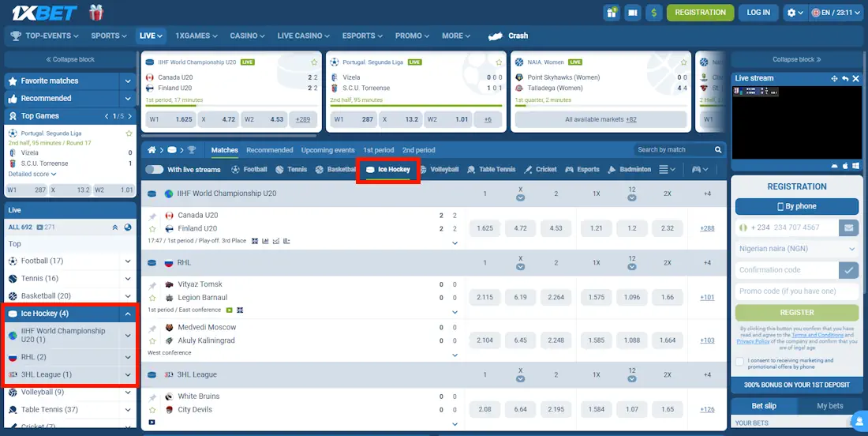Expand Canada U20 match details chevron
This screenshot has width=868, height=436.
click(x=455, y=242)
